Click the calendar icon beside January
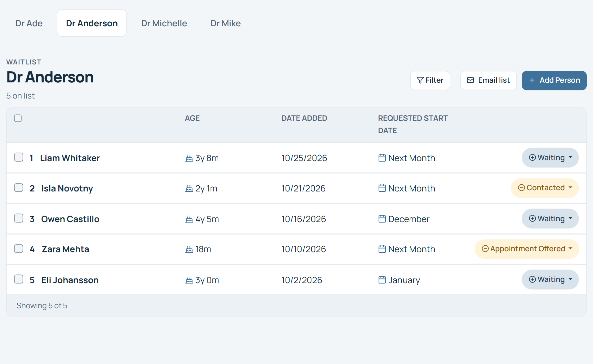 (x=382, y=280)
